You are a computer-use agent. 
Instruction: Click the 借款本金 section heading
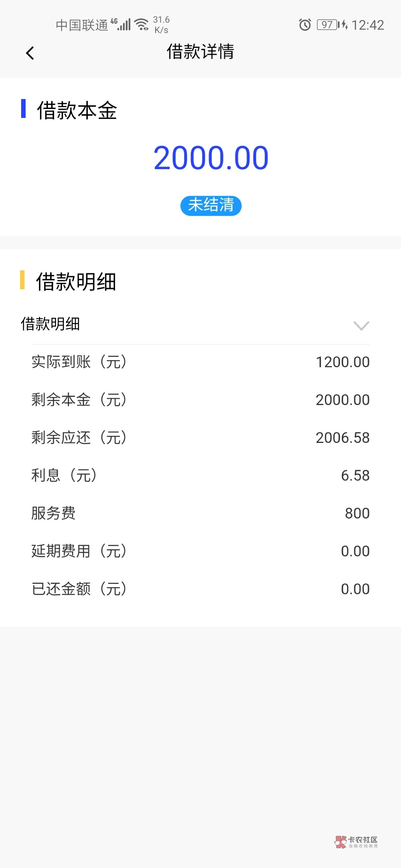(x=77, y=111)
